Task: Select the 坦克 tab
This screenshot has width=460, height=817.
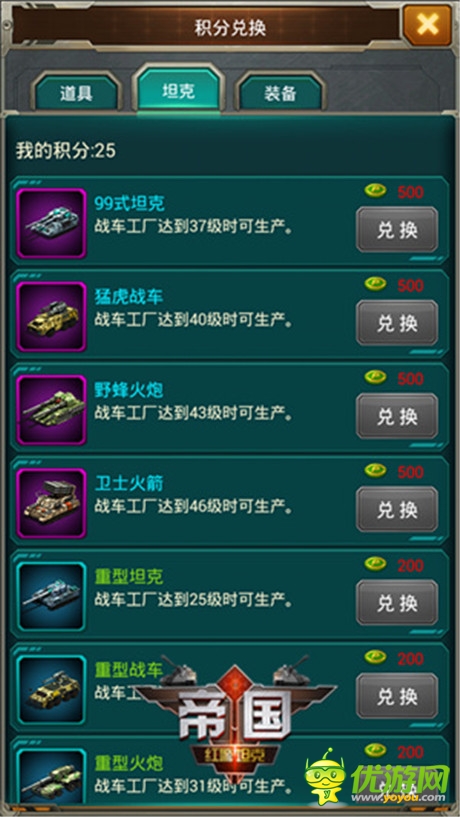Action: pyautogui.click(x=179, y=90)
